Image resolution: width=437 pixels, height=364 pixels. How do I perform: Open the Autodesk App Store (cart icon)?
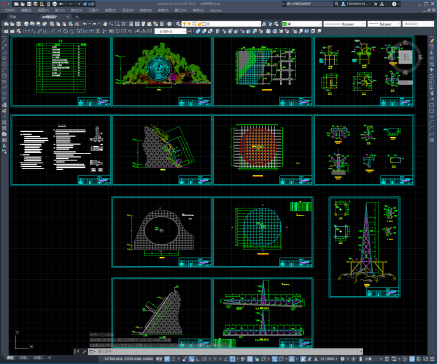(376, 4)
